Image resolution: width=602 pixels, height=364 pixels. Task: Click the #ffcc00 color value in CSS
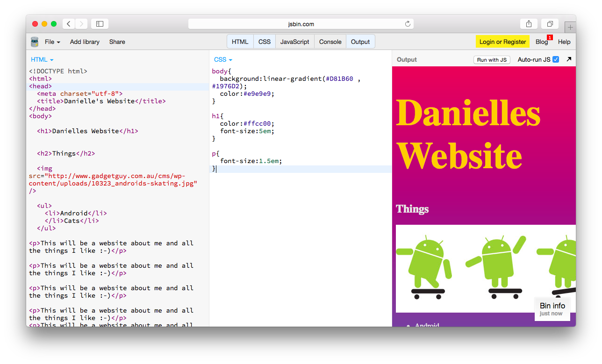(x=258, y=123)
